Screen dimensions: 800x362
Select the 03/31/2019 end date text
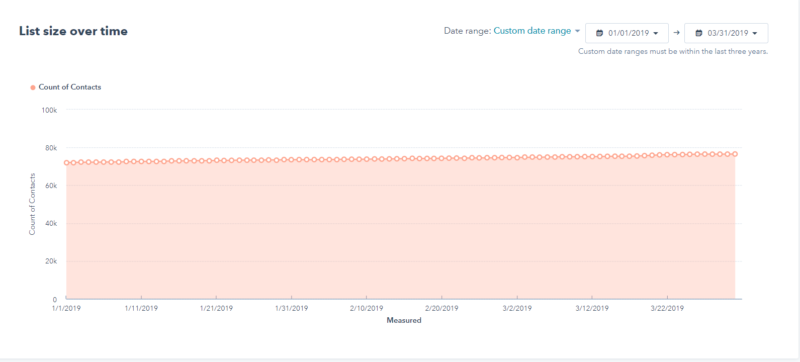coord(728,33)
